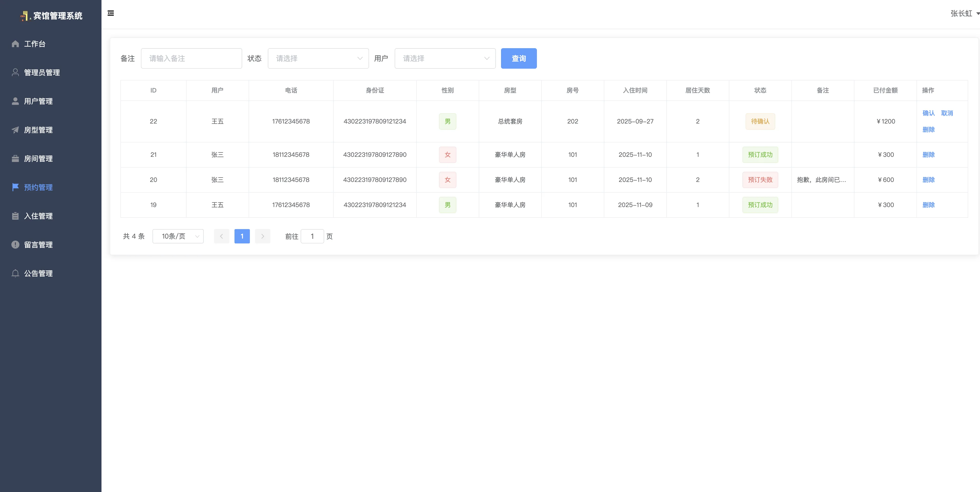980x492 pixels.
Task: Click 确认 link for reservation 22
Action: point(928,113)
